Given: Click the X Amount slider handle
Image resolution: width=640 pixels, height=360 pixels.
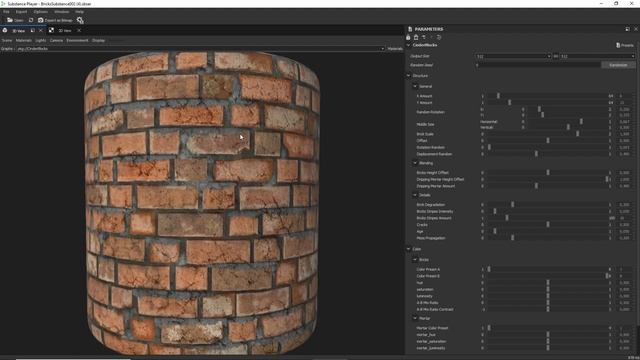Looking at the screenshot, I should [498, 96].
